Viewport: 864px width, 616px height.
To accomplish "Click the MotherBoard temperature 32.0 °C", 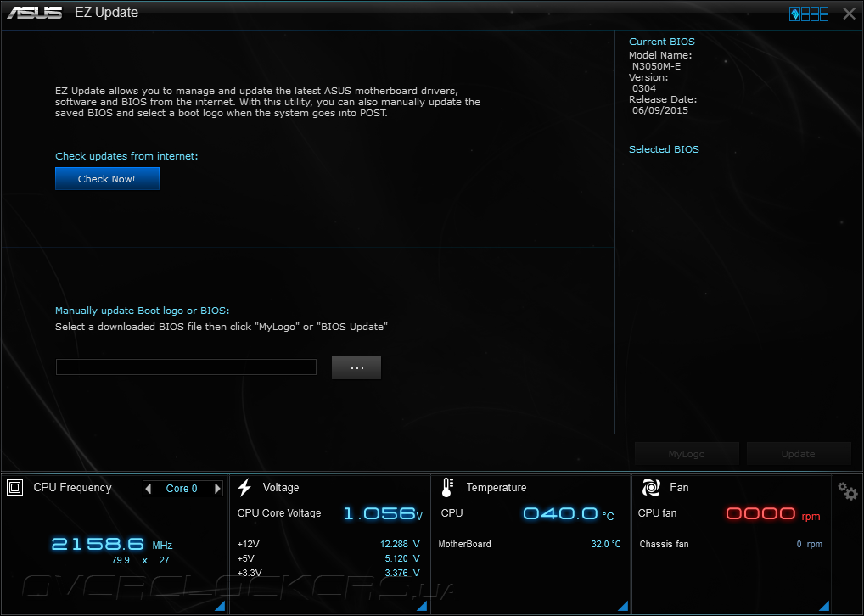I will pyautogui.click(x=606, y=544).
